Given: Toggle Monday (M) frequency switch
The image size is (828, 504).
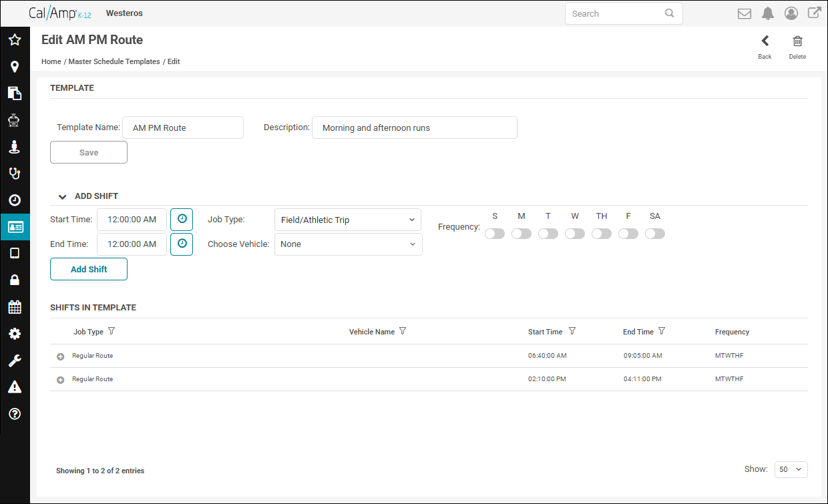Looking at the screenshot, I should point(522,234).
